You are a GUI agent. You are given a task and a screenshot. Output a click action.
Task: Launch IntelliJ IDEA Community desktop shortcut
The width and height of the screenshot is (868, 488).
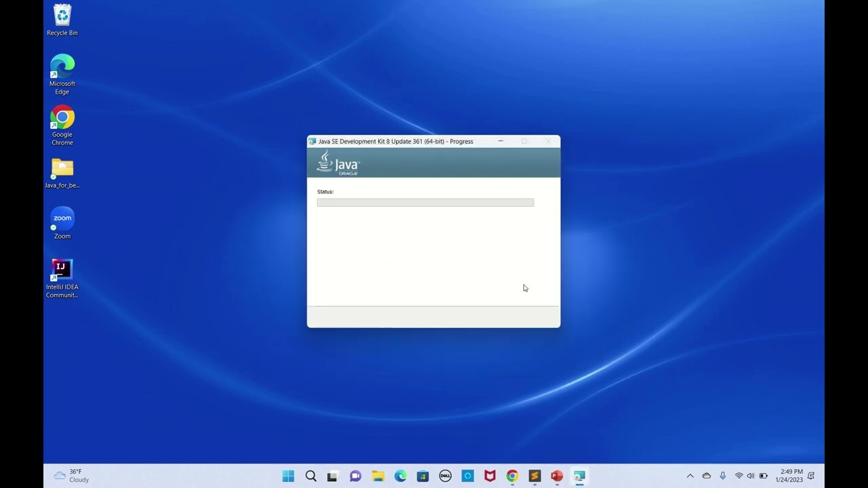tap(62, 278)
